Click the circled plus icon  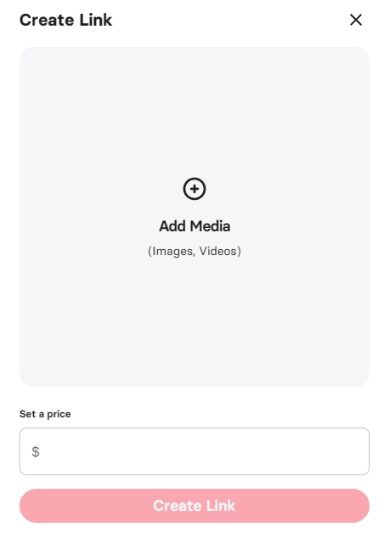[194, 189]
